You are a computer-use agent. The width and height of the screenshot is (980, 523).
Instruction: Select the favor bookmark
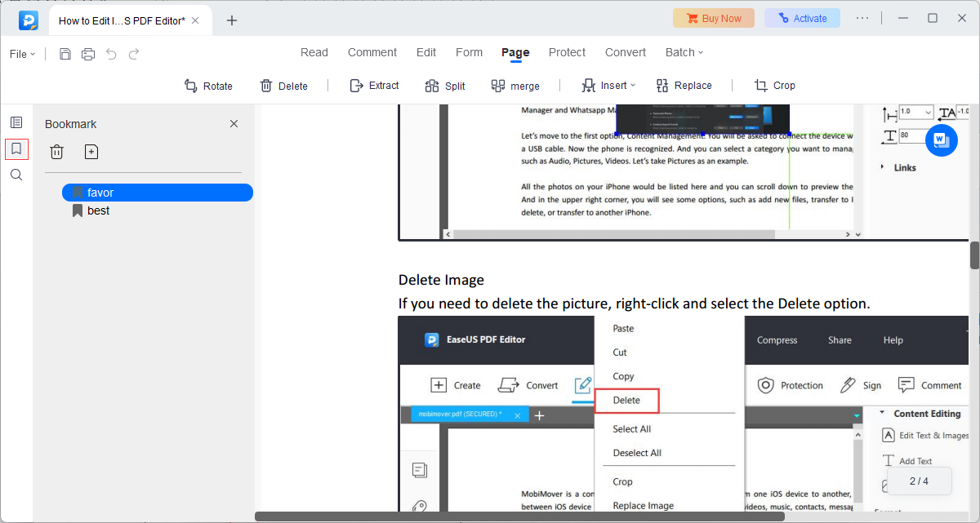click(x=158, y=193)
